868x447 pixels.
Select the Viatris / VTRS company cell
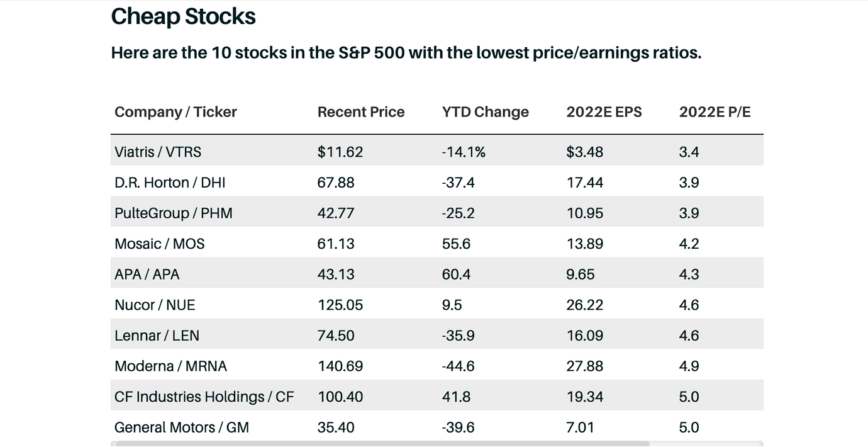[158, 152]
